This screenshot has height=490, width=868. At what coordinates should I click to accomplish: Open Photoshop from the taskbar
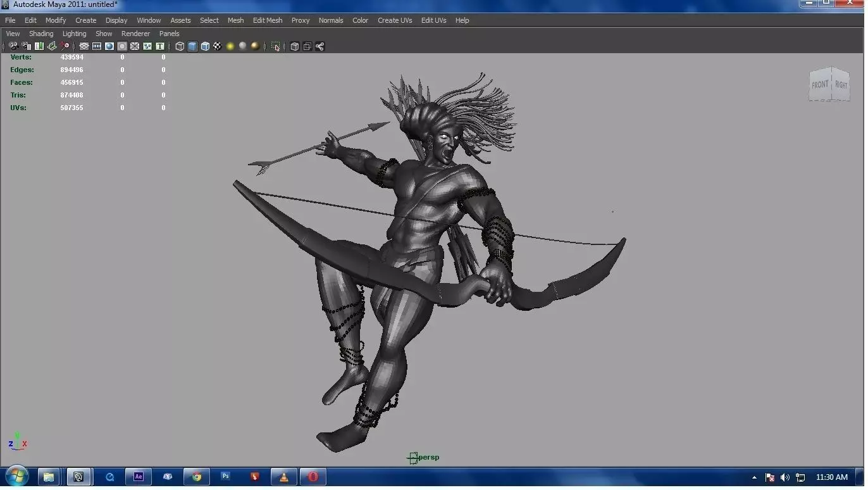click(x=226, y=477)
